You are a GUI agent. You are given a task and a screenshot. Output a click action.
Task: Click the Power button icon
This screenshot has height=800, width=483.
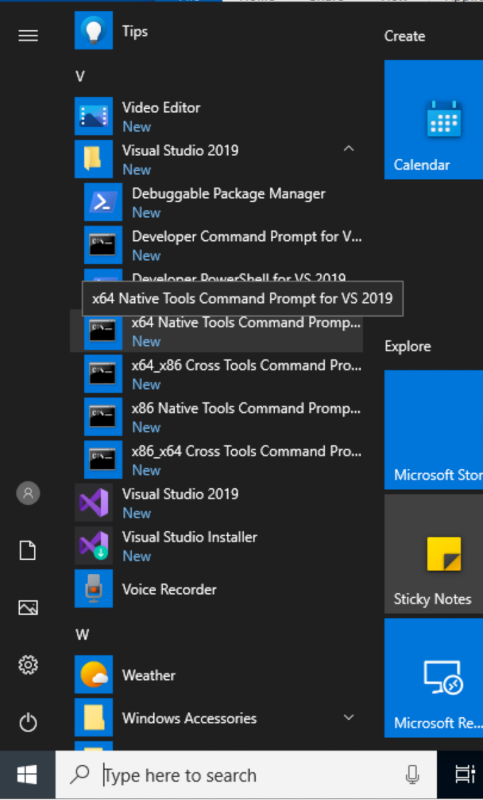pos(28,722)
